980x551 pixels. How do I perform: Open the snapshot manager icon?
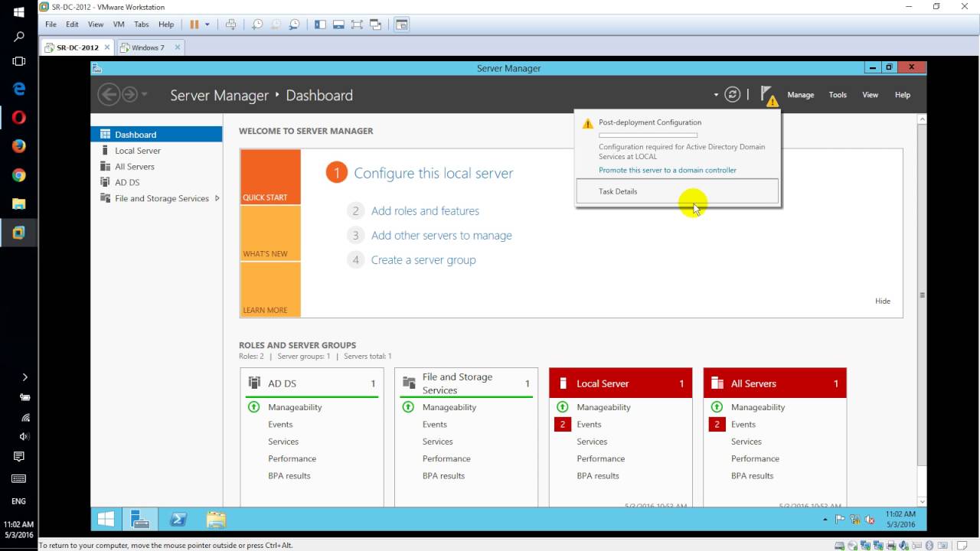coord(294,24)
